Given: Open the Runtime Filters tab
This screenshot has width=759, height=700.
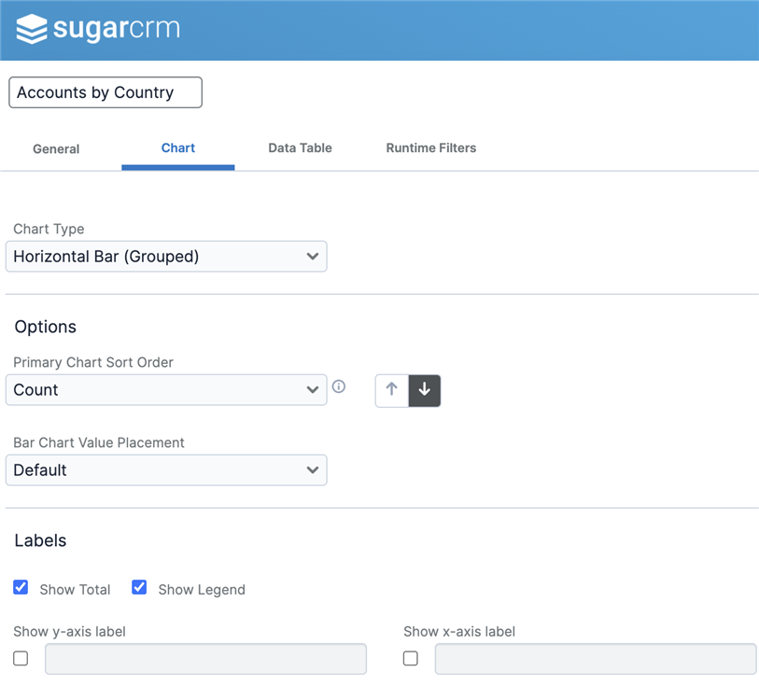Looking at the screenshot, I should click(431, 147).
